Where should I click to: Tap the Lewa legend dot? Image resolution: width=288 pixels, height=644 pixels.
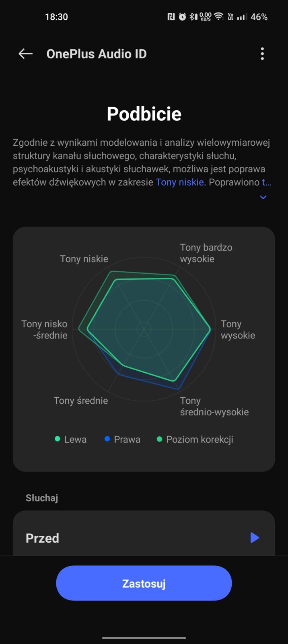pyautogui.click(x=58, y=439)
